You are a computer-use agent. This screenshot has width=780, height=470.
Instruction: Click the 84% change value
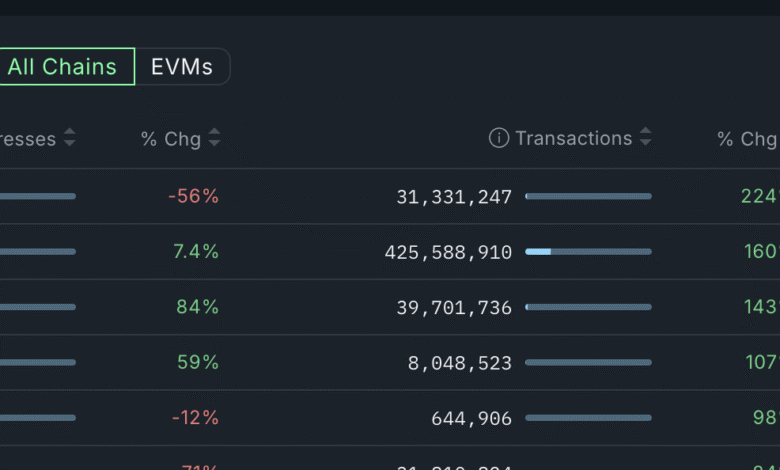click(197, 307)
